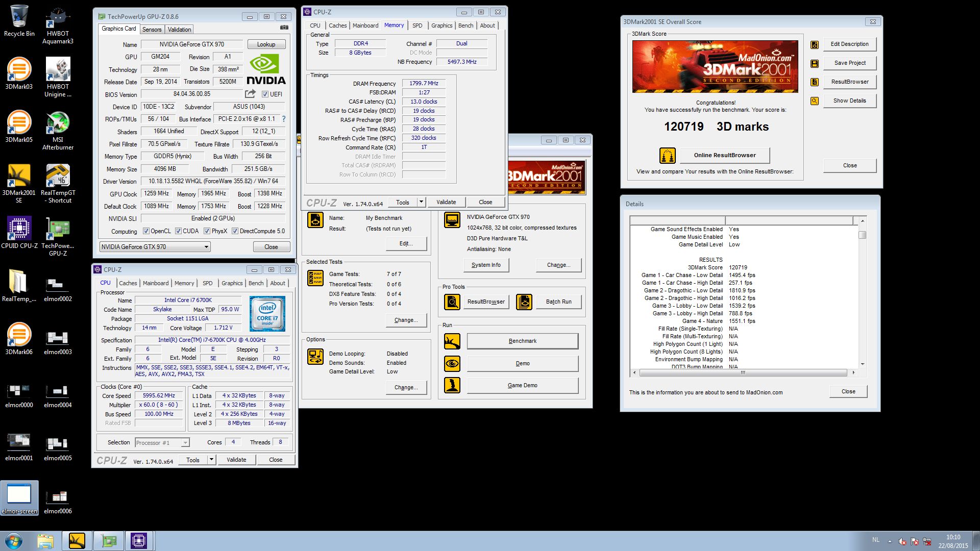Click BIOS export share icon in GPU-Z

coord(250,94)
